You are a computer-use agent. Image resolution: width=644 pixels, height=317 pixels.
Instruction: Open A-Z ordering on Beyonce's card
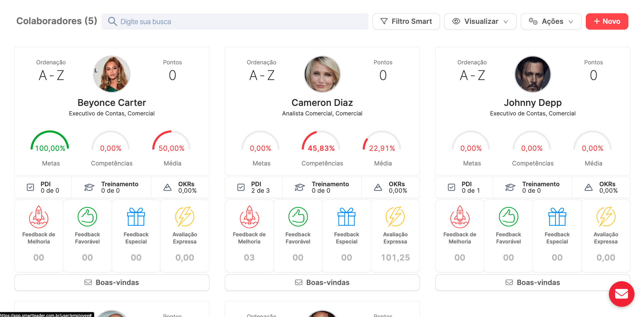(51, 75)
